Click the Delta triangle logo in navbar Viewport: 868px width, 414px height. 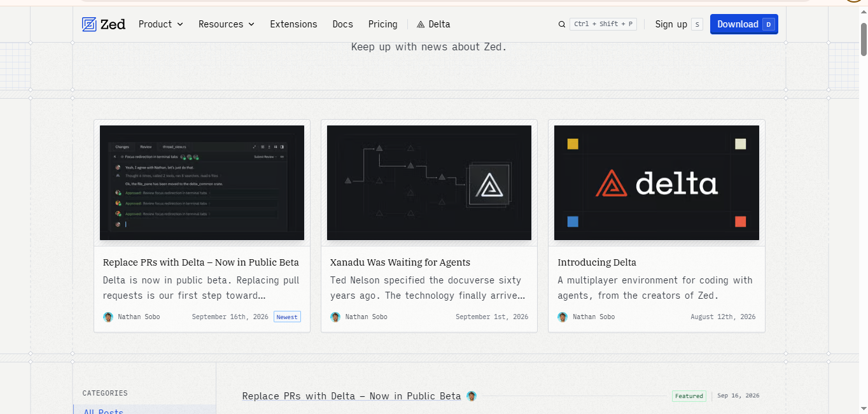pos(421,24)
